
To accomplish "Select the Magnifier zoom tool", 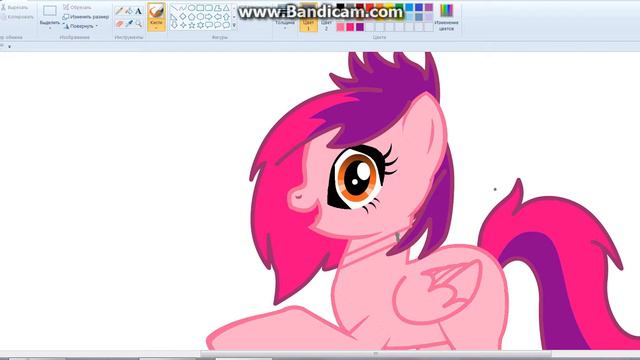I will pos(139,24).
